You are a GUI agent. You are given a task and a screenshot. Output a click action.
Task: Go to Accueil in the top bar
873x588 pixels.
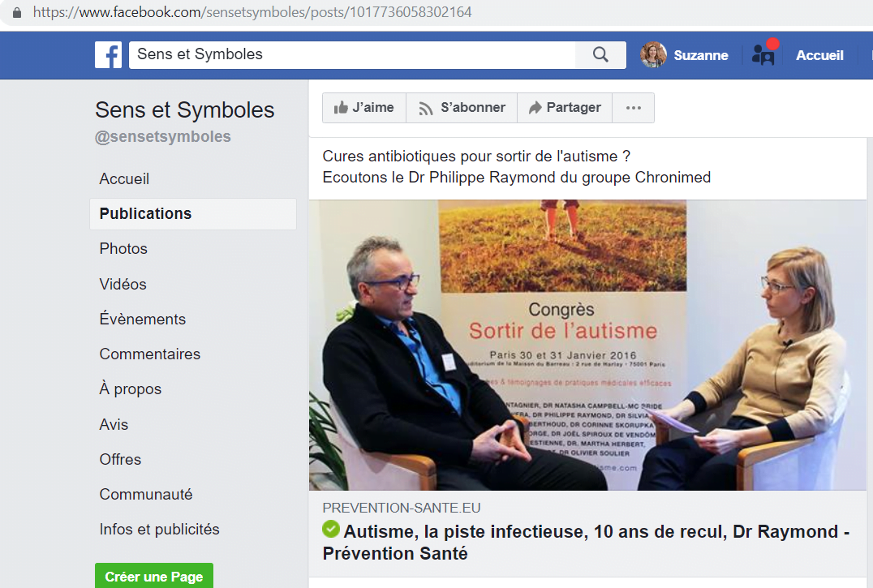tap(819, 55)
